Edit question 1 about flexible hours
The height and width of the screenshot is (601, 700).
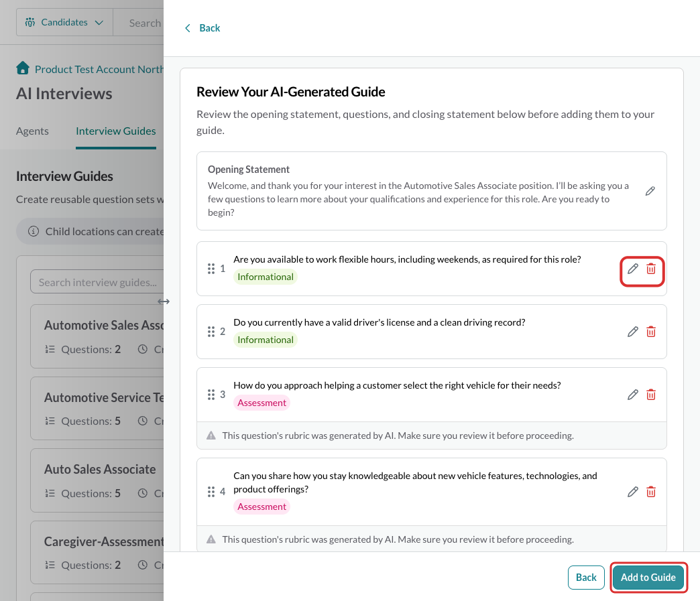632,269
